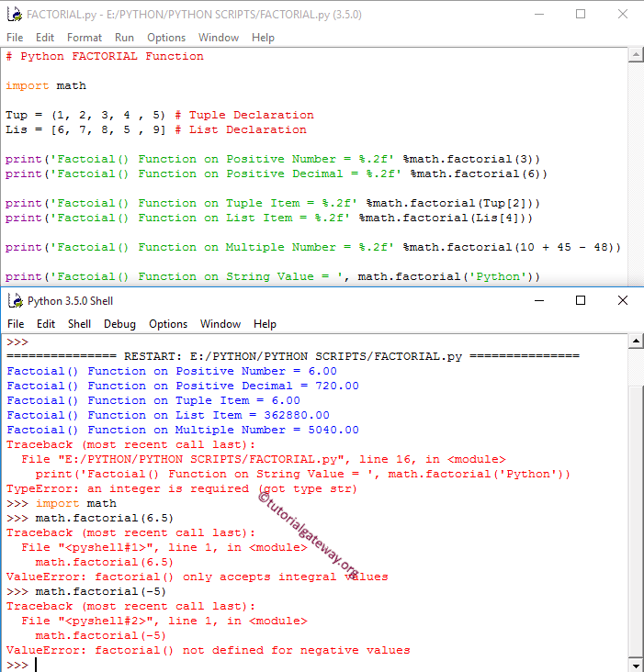Click the RESTART line in shell output
This screenshot has width=644, height=672.
point(293,356)
